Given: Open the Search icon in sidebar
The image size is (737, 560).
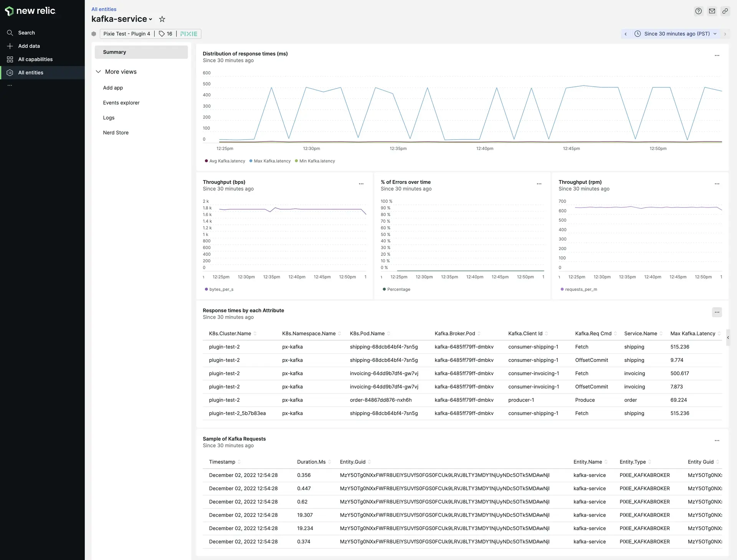Looking at the screenshot, I should [10, 33].
